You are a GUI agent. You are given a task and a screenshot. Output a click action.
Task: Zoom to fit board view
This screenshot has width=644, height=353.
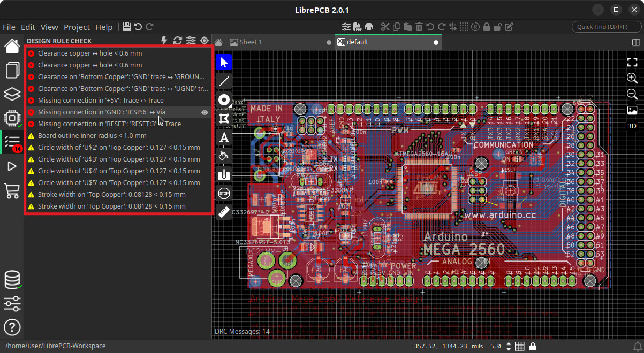click(632, 62)
